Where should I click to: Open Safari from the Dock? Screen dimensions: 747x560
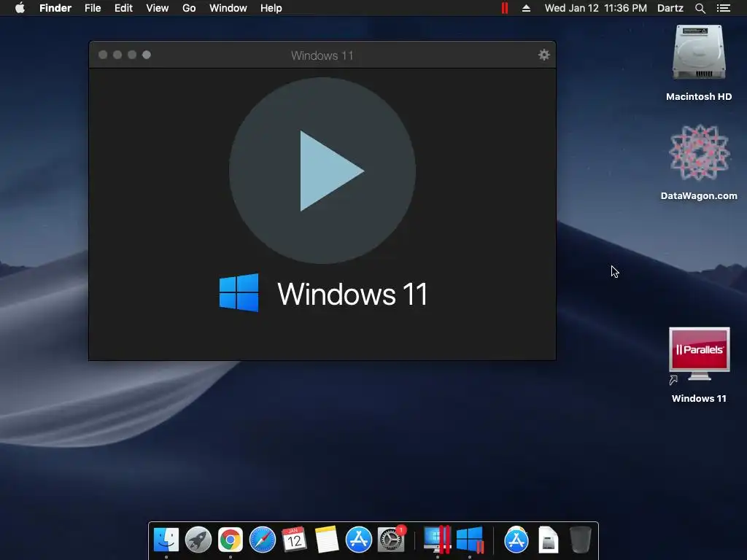coord(263,540)
